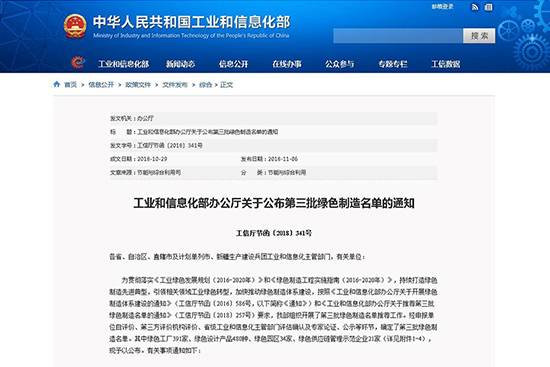The width and height of the screenshot is (550, 367).
Task: Open the RSS feed icon
Action: [475, 7]
